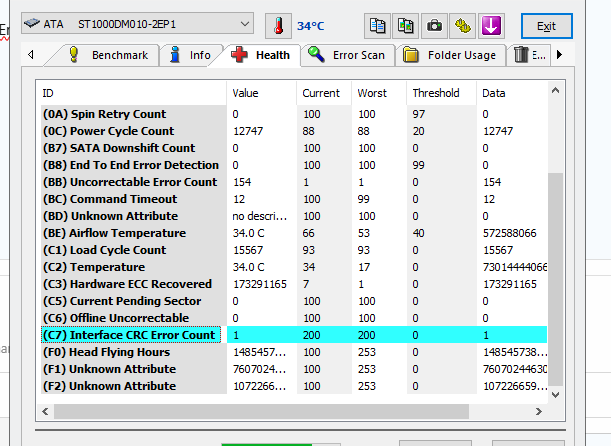The height and width of the screenshot is (446, 611).
Task: Click the 'no descri...' value cell
Action: pyautogui.click(x=260, y=216)
